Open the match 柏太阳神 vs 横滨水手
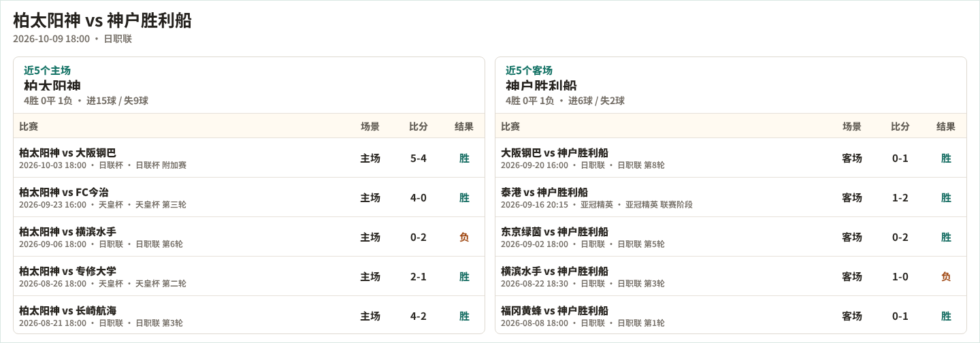This screenshot has height=343, width=980. [x=67, y=231]
